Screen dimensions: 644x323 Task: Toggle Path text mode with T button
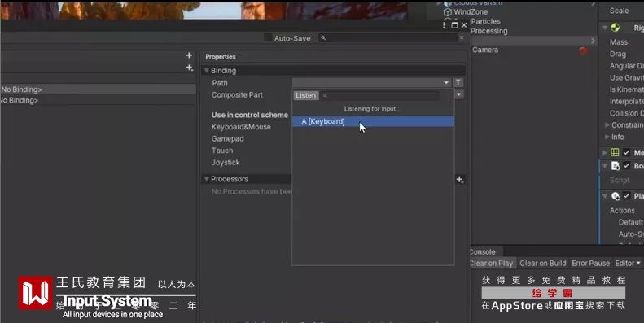click(458, 82)
